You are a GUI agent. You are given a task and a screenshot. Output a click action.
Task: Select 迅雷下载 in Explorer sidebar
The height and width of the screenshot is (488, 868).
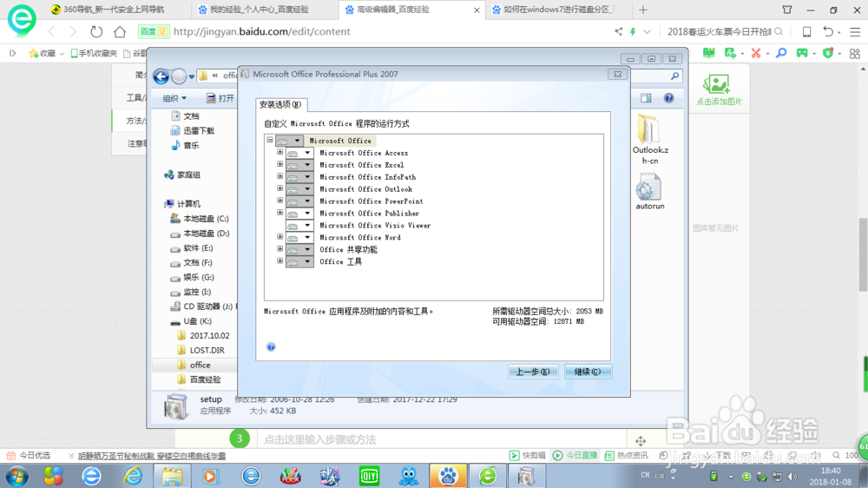[192, 131]
